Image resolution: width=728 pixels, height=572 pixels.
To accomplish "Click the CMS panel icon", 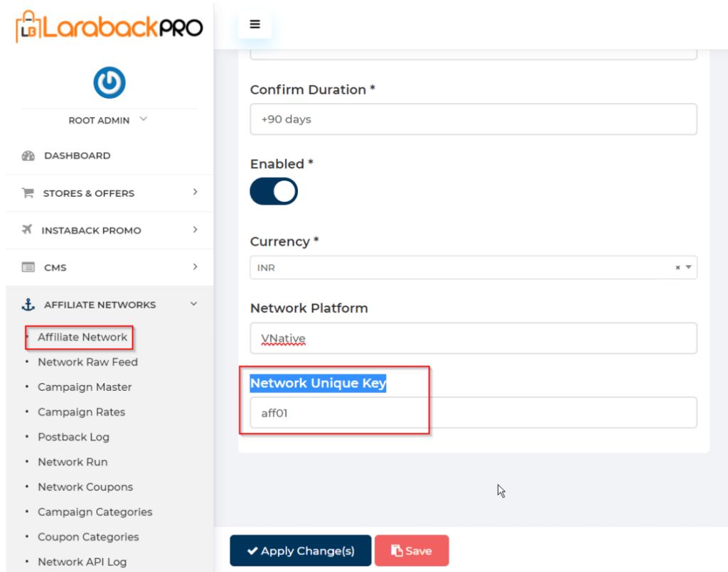I will point(28,268).
